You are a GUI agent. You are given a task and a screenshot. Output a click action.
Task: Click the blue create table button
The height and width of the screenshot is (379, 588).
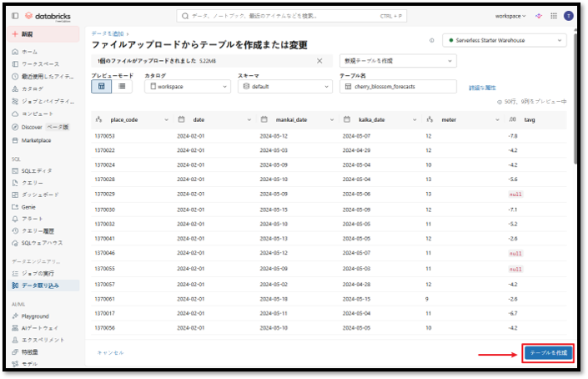(549, 353)
